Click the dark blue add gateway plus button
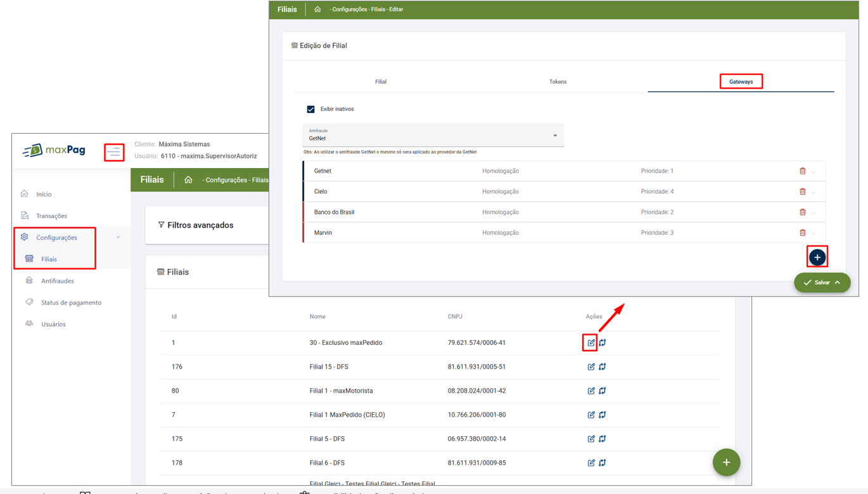 817,257
